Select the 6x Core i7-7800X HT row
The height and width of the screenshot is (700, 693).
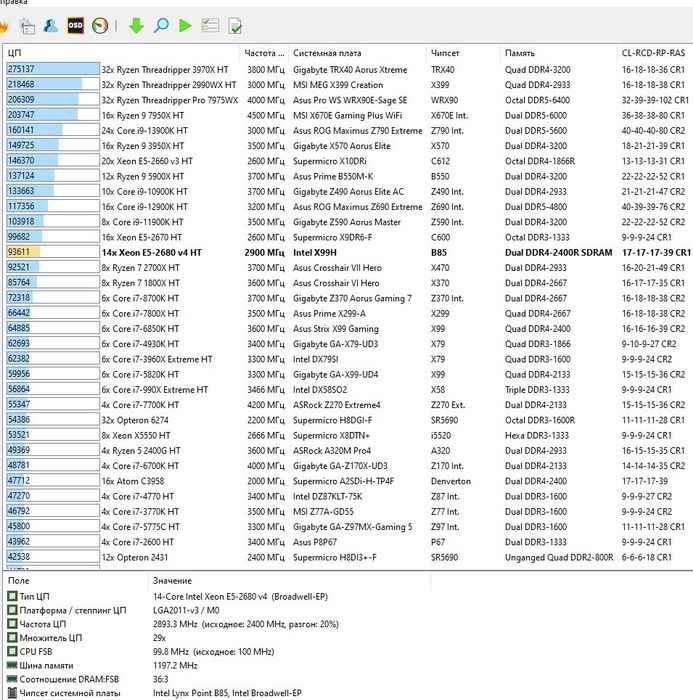point(348,313)
